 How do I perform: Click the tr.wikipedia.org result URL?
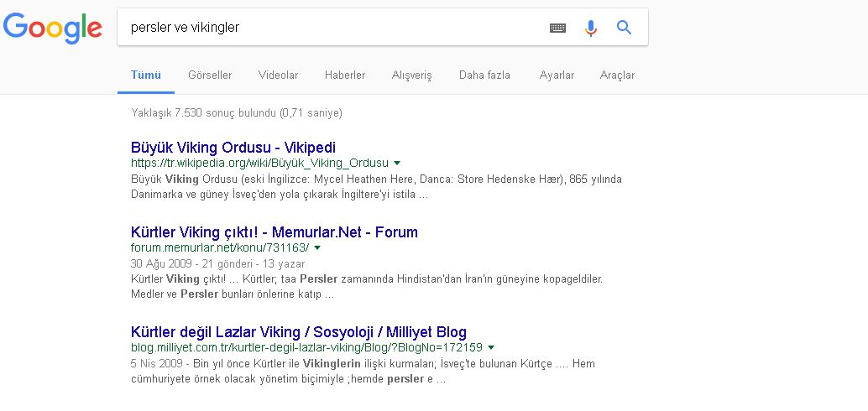259,164
